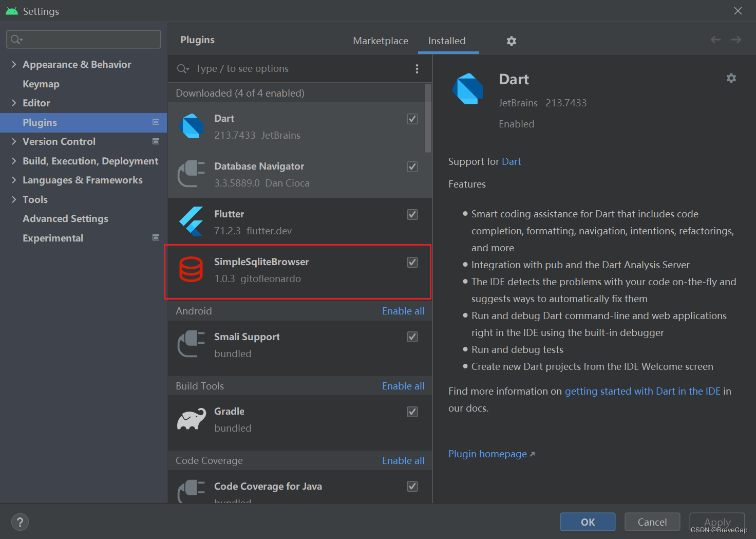Expand the Version Control arrow
The image size is (756, 539).
pyautogui.click(x=14, y=141)
